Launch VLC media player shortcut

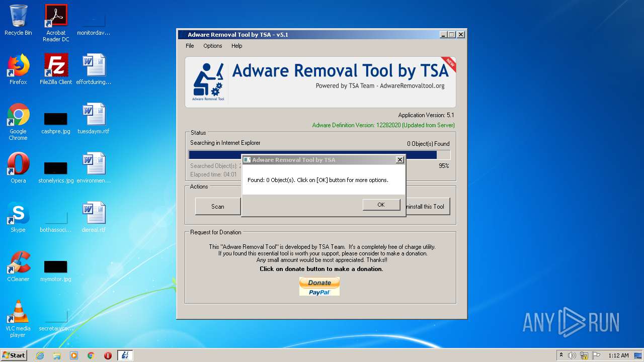coord(18,319)
